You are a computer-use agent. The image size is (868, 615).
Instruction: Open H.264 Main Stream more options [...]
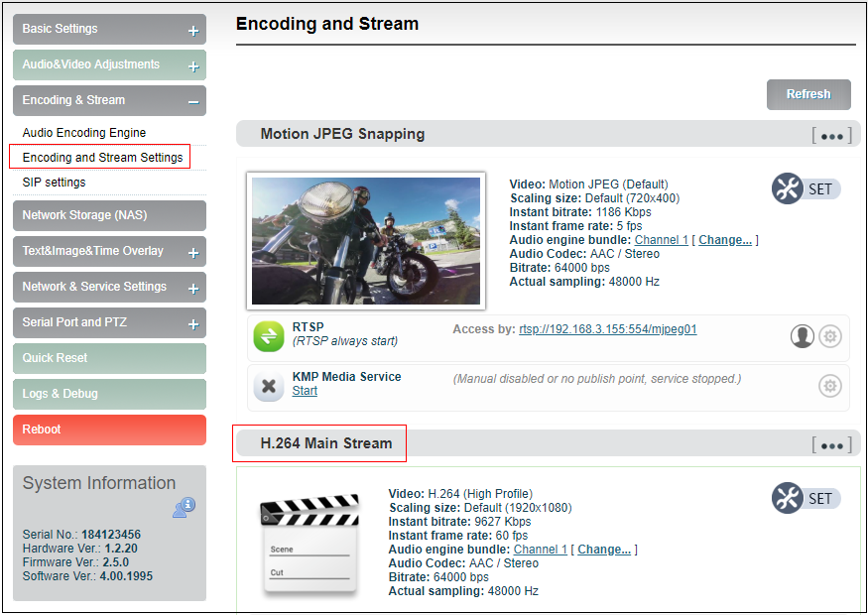click(831, 444)
